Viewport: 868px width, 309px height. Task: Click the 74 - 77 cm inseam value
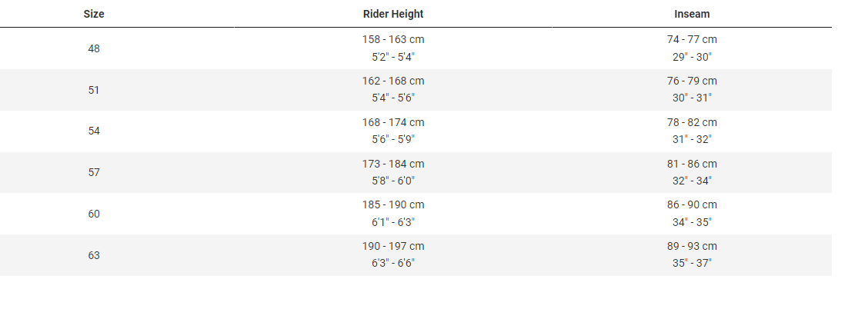click(692, 39)
